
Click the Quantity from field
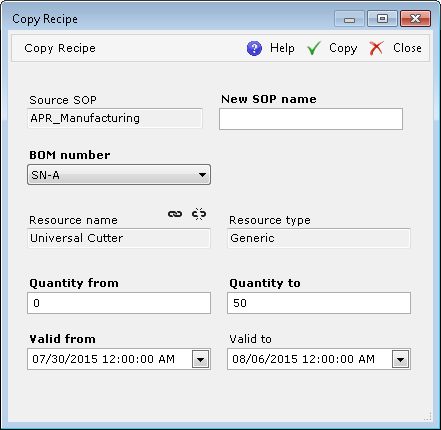pos(119,303)
